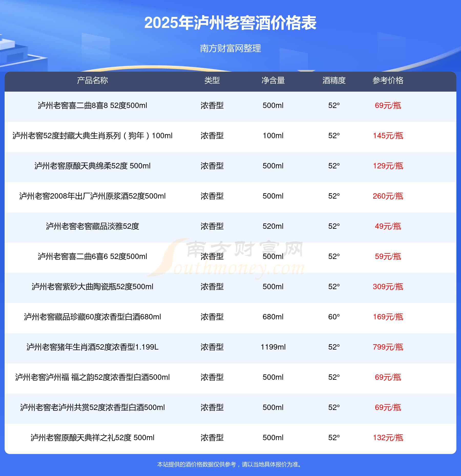
Task: Click the 100ml net content cell
Action: point(273,136)
